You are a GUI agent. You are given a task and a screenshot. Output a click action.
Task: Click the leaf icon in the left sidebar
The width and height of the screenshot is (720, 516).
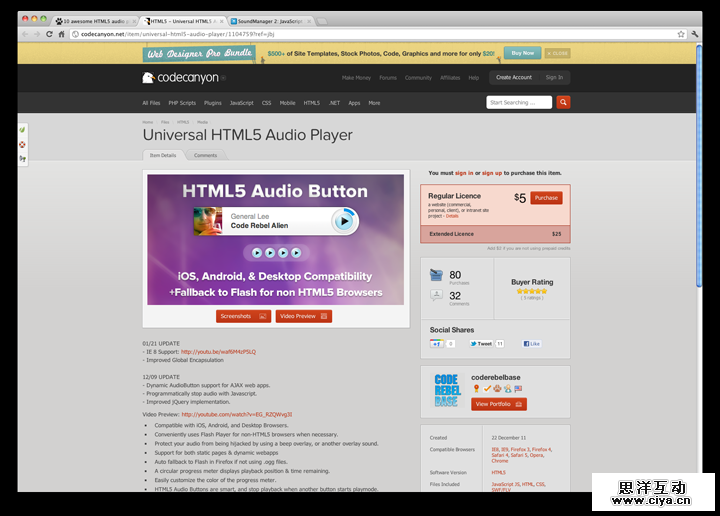22,130
